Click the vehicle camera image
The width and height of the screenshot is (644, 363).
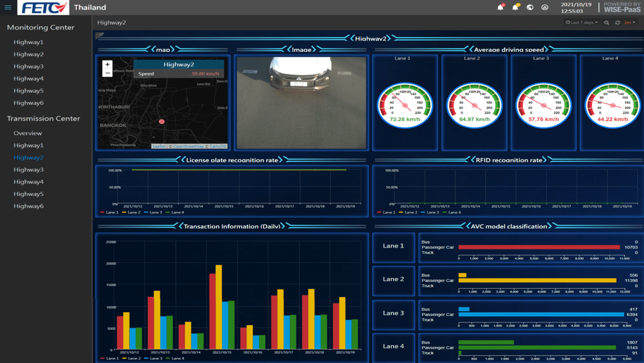pyautogui.click(x=301, y=103)
